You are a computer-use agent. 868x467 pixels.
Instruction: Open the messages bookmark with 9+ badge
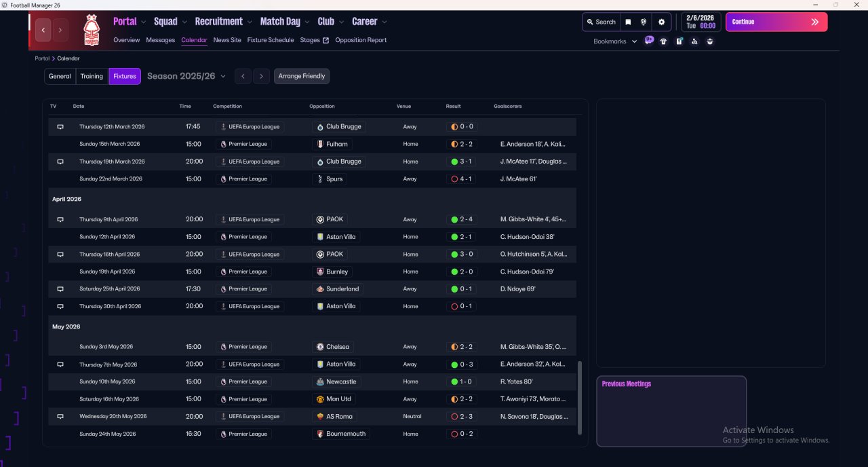(x=649, y=41)
